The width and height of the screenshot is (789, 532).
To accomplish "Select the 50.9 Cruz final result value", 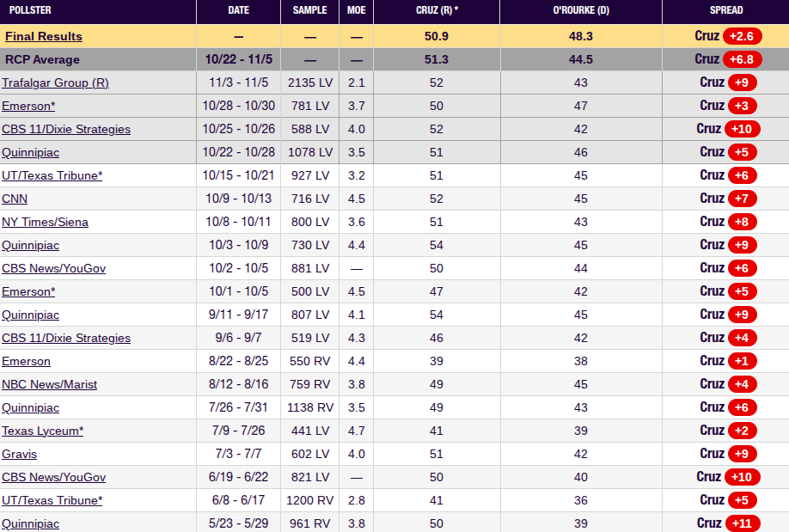I will (437, 36).
